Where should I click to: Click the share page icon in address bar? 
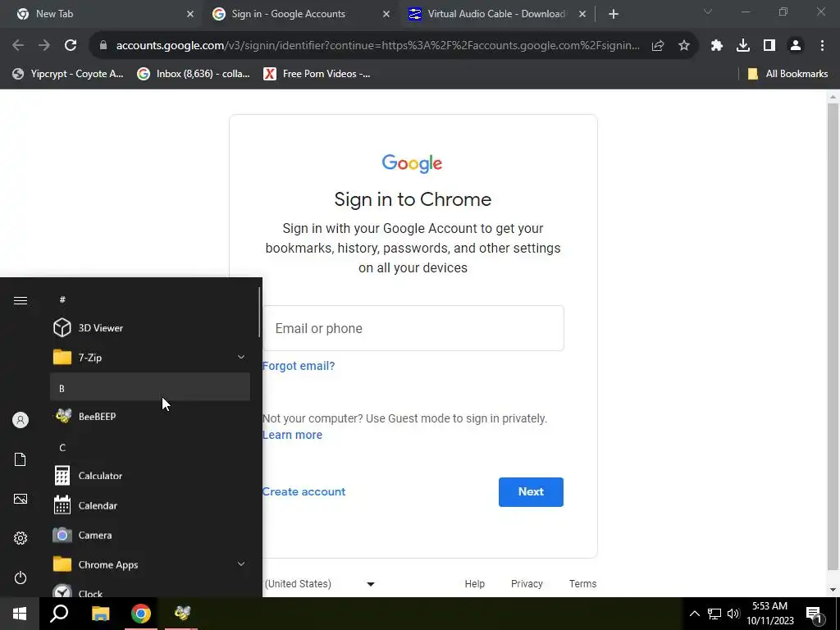pos(658,46)
